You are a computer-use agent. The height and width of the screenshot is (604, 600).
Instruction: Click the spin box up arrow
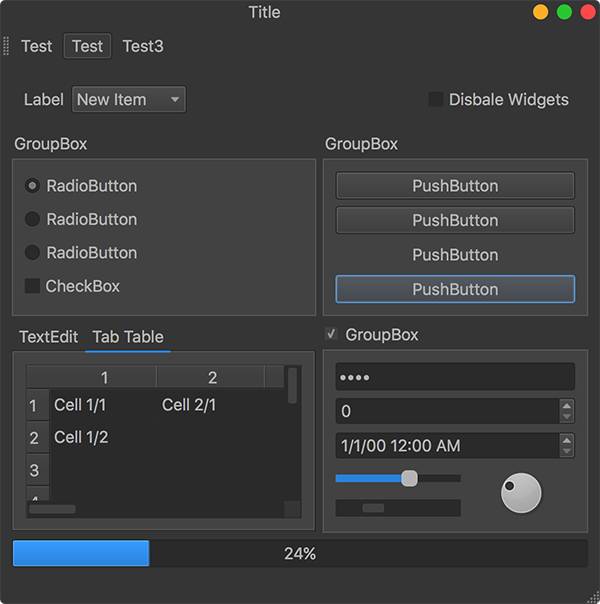click(567, 406)
